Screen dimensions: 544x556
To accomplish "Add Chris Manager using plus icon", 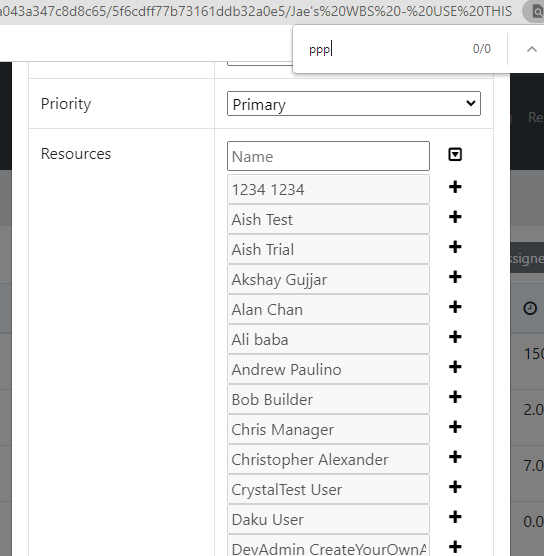I will coord(455,427).
